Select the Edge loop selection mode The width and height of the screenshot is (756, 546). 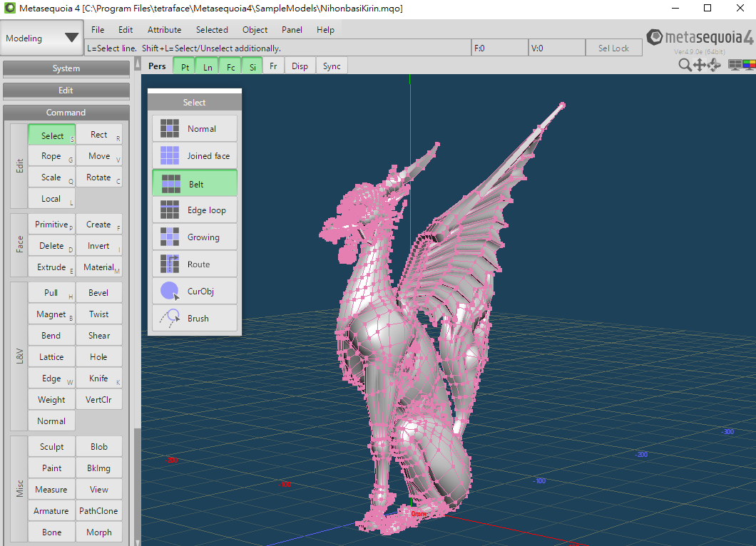coord(195,210)
